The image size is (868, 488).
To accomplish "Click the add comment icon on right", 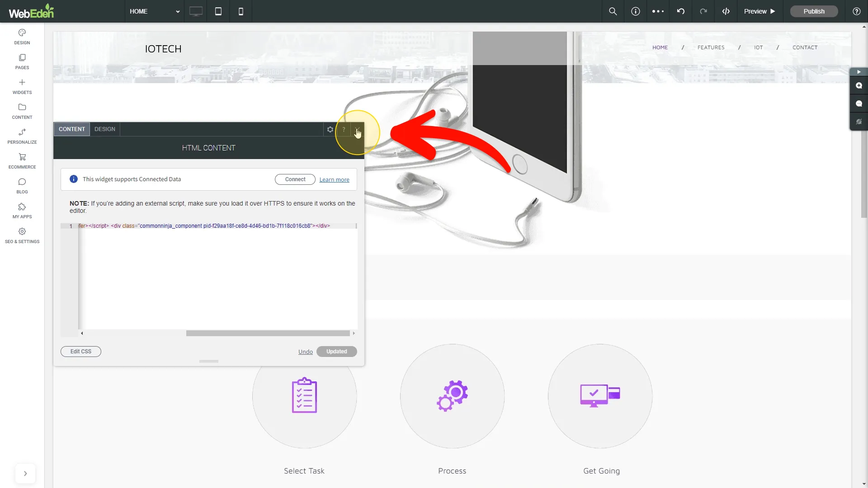I will tap(859, 85).
